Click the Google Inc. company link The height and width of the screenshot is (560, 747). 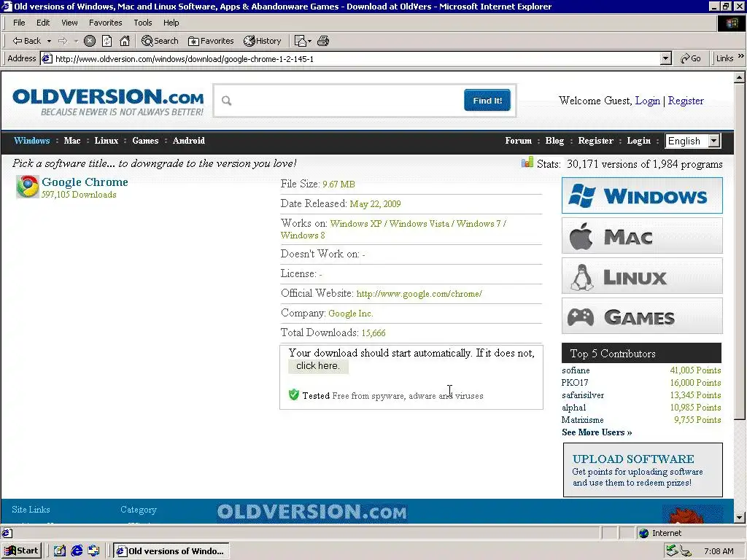pyautogui.click(x=351, y=314)
